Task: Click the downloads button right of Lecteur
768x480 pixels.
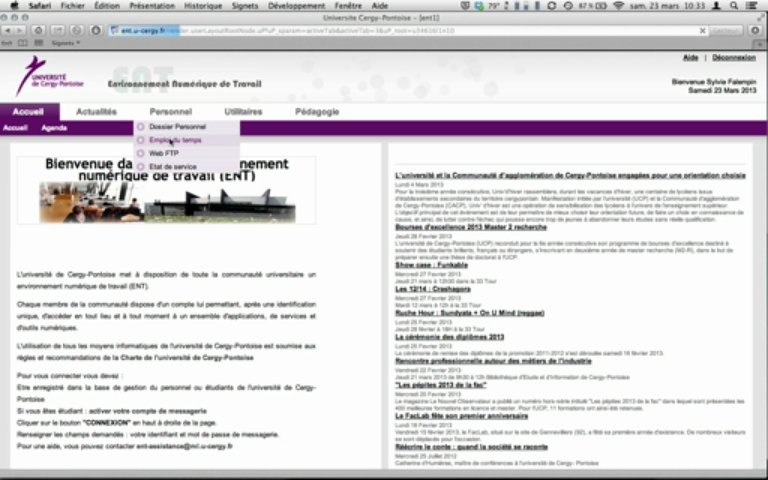Action: coord(755,30)
